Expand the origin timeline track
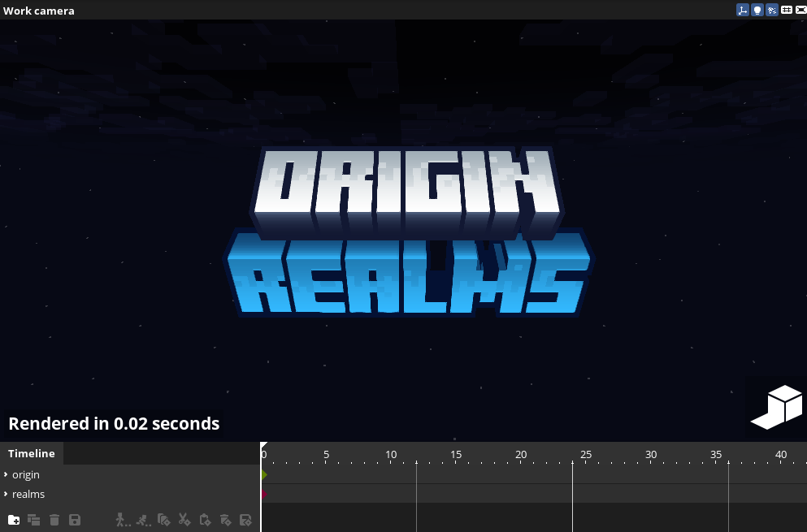Viewport: 807px width, 532px height. [x=7, y=474]
